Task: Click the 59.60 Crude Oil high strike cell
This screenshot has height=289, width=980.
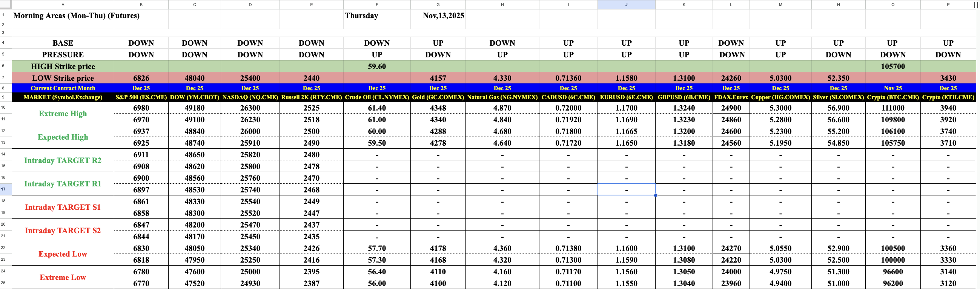Action: [376, 66]
